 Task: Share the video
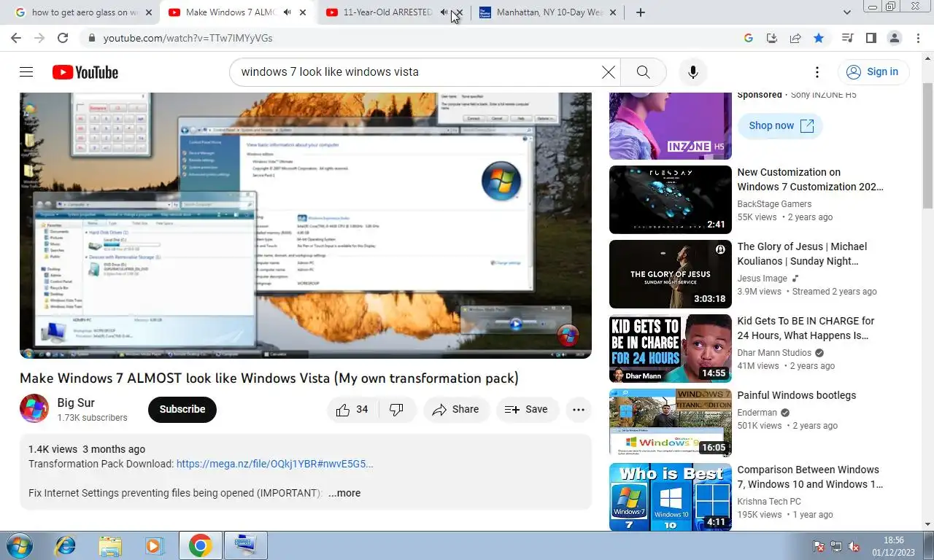click(455, 410)
